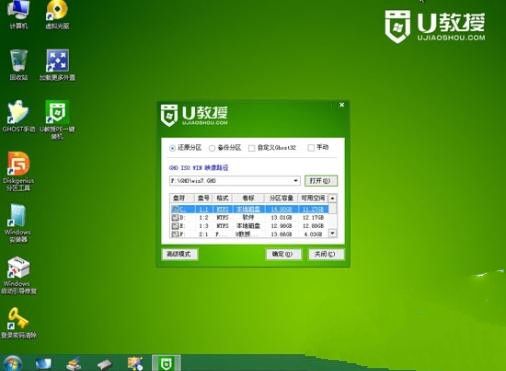Open the 加载更多外置 desktop icon

coord(57,65)
